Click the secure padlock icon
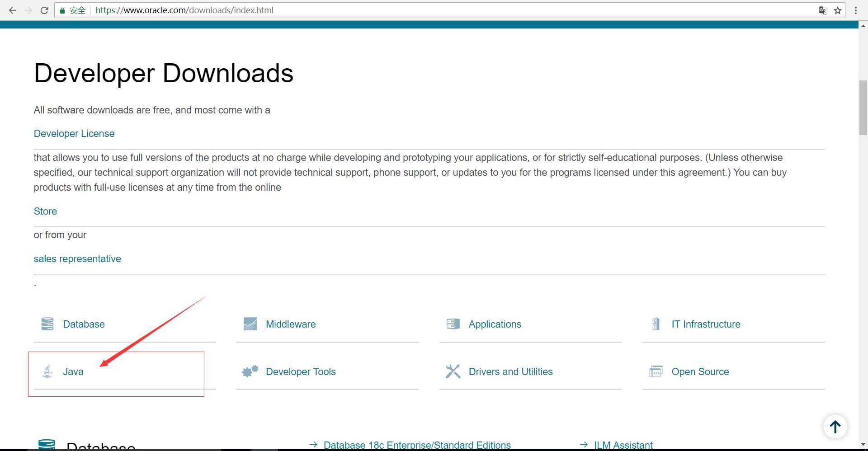 [62, 10]
